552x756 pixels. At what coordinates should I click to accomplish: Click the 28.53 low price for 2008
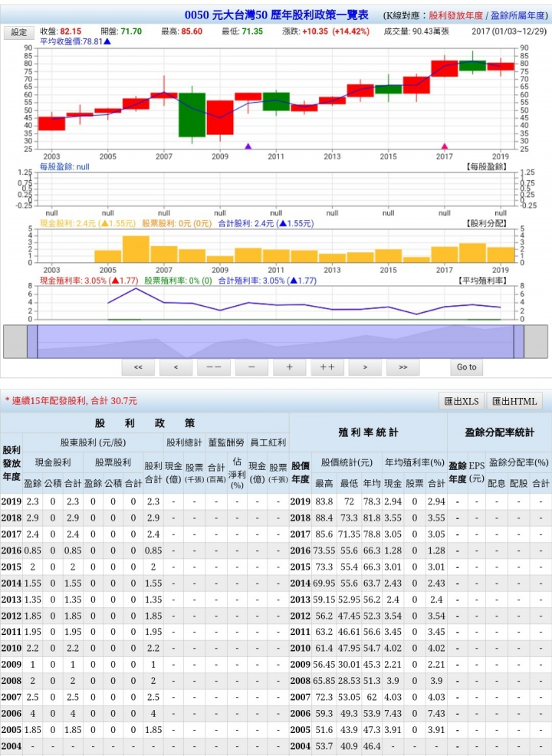pos(349,681)
